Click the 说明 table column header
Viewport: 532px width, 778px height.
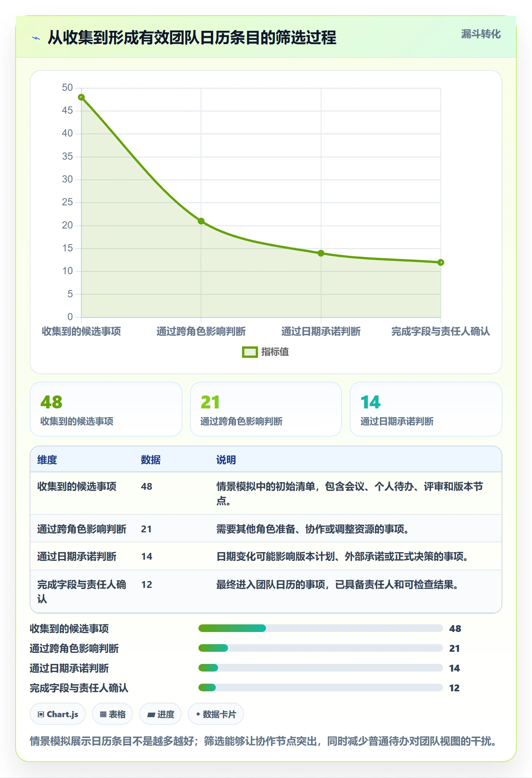226,460
